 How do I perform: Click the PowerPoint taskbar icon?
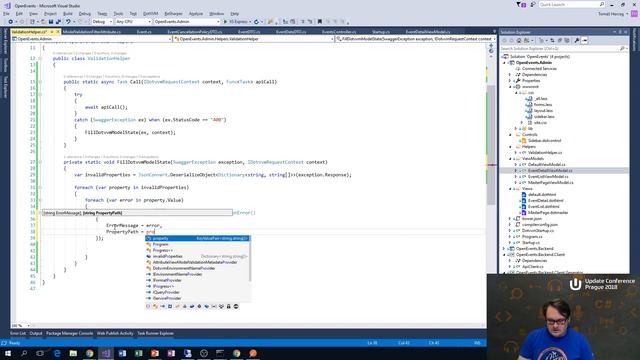(155, 353)
